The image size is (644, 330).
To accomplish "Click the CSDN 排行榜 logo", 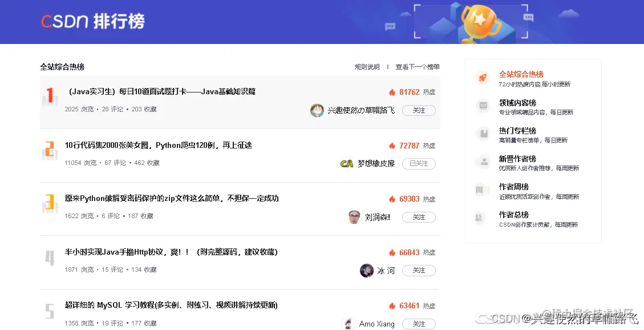I will 93,21.
